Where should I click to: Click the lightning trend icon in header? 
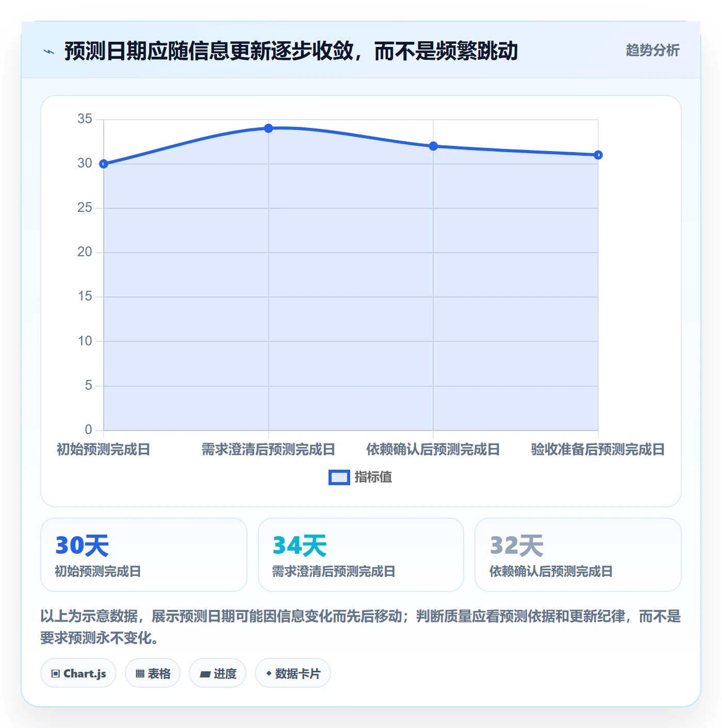coord(49,52)
